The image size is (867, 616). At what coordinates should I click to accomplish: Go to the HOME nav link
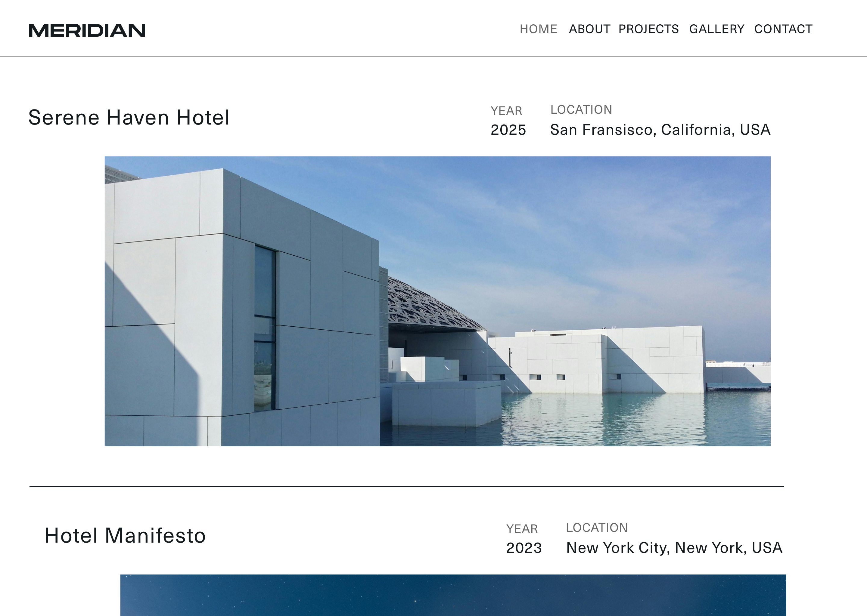point(538,29)
